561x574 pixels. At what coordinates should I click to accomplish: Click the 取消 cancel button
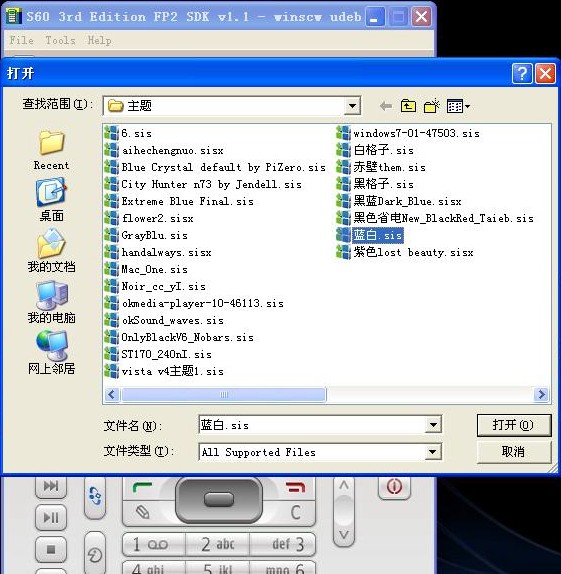[514, 452]
